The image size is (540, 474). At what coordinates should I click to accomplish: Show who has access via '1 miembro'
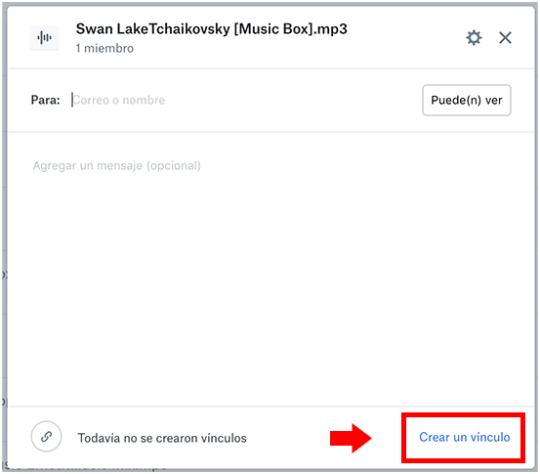[x=105, y=49]
